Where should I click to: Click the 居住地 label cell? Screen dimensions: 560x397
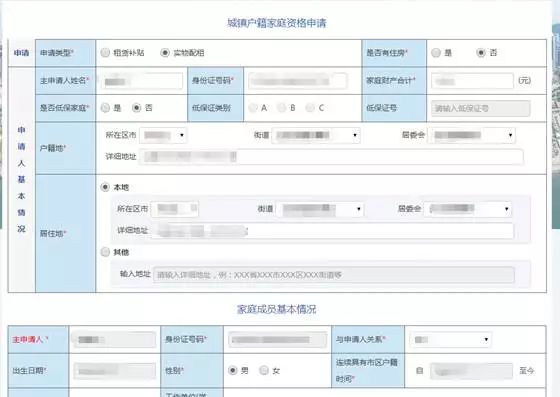pos(66,233)
